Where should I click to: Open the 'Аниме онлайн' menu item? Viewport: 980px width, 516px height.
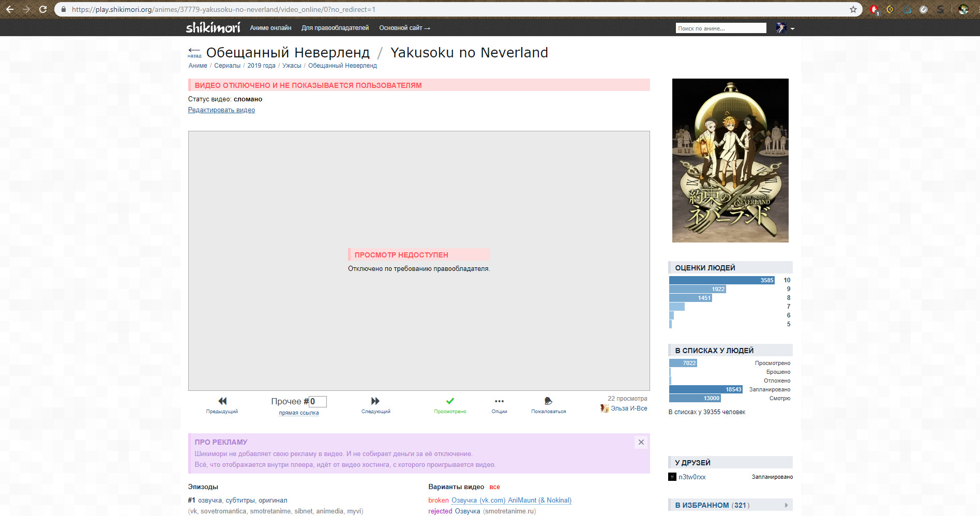270,28
